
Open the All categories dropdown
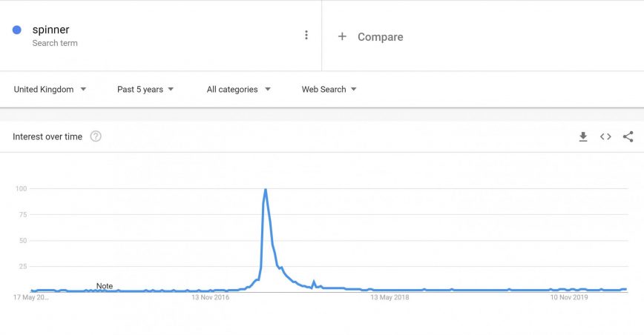(238, 90)
